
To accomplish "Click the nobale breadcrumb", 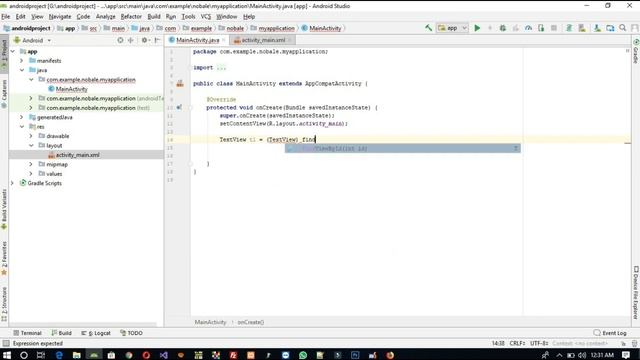I will click(231, 28).
